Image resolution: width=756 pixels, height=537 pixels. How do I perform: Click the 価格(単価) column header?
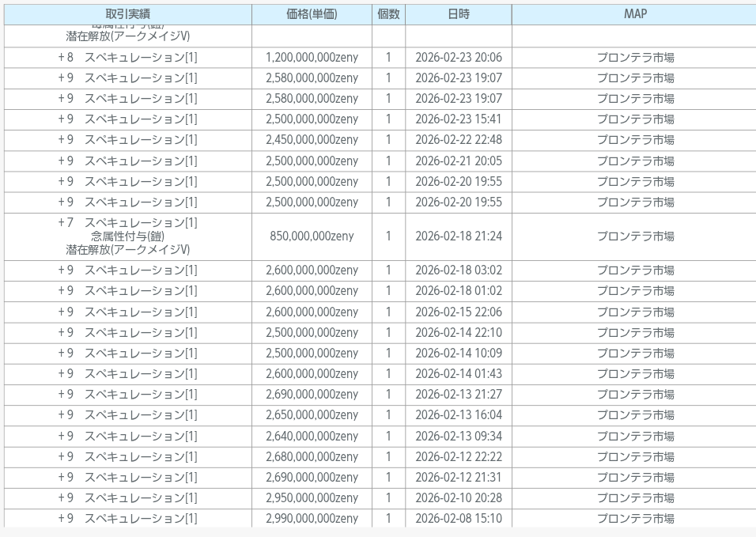[x=312, y=14]
